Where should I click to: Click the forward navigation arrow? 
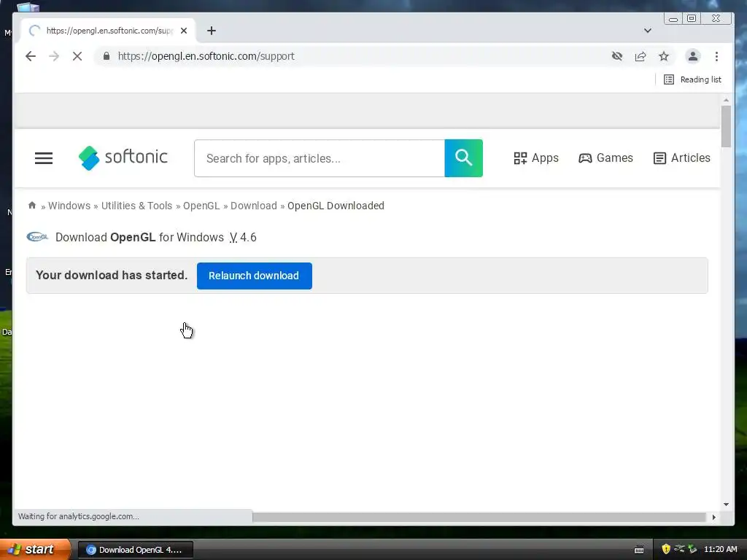[x=54, y=56]
